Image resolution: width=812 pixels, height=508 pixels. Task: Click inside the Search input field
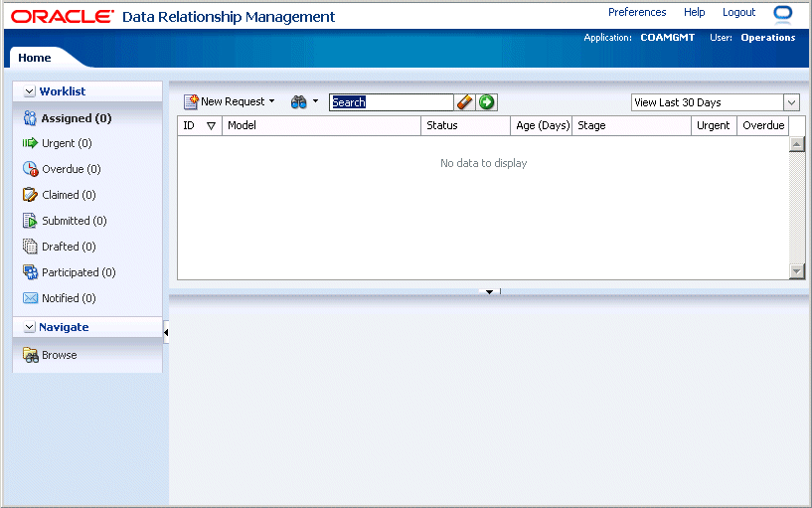pyautogui.click(x=392, y=102)
